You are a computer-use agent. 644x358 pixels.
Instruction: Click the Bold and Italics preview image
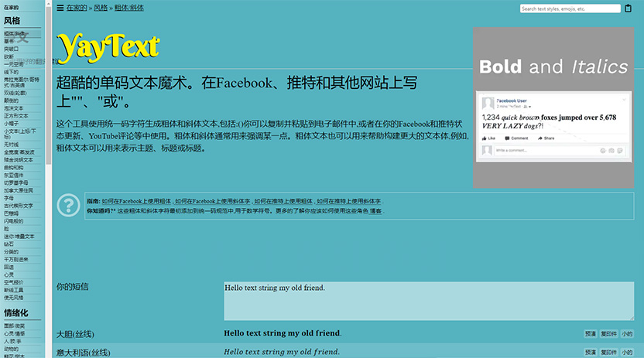[x=553, y=108]
